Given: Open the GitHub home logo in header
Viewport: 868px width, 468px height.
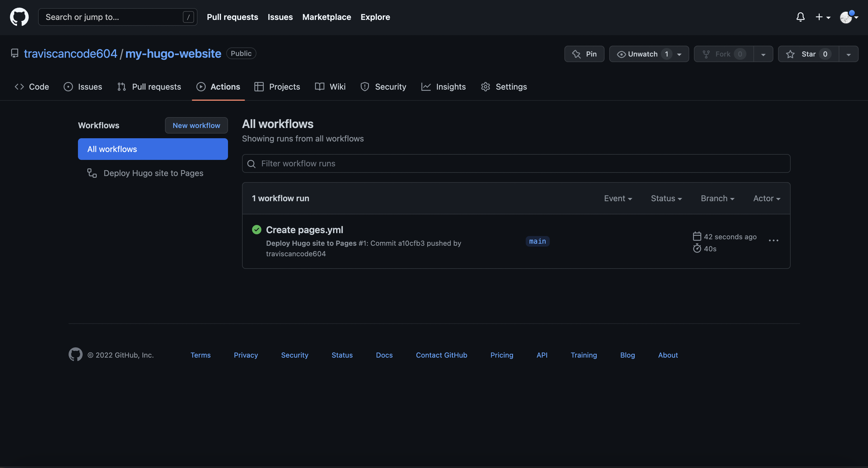Looking at the screenshot, I should [19, 17].
